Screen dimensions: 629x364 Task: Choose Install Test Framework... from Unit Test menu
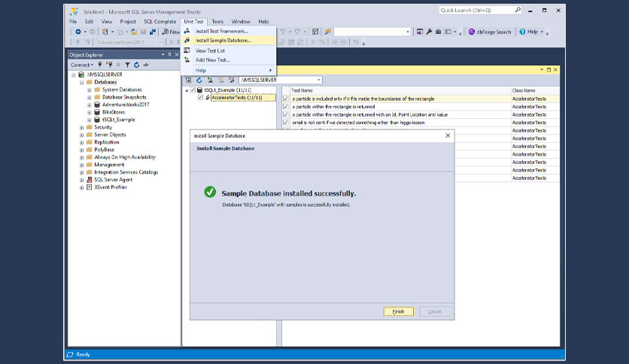pos(229,31)
